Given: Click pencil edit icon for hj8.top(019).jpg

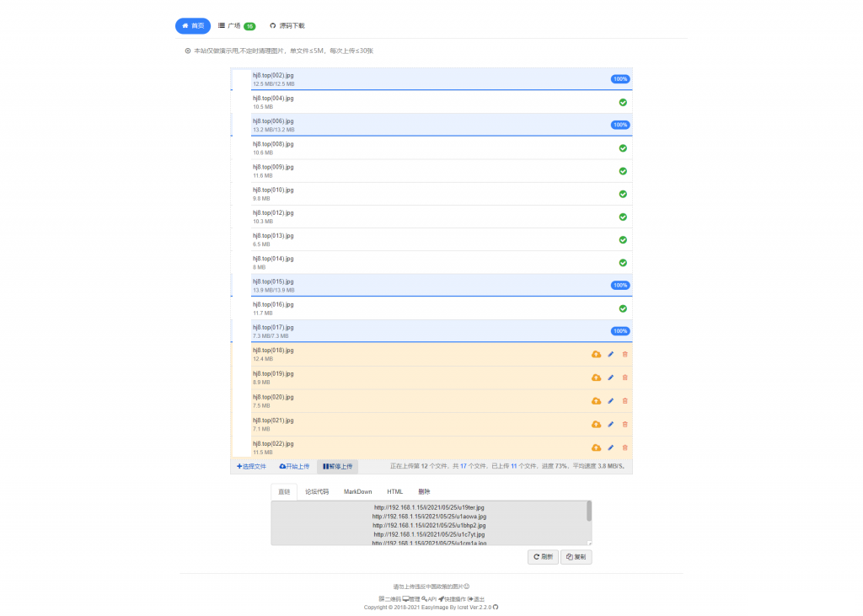Looking at the screenshot, I should (x=611, y=378).
